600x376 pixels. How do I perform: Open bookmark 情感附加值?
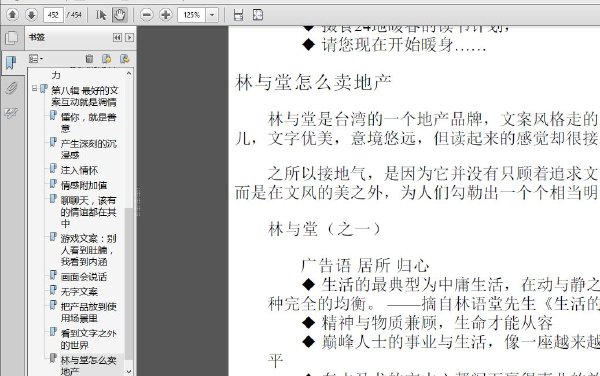[84, 185]
